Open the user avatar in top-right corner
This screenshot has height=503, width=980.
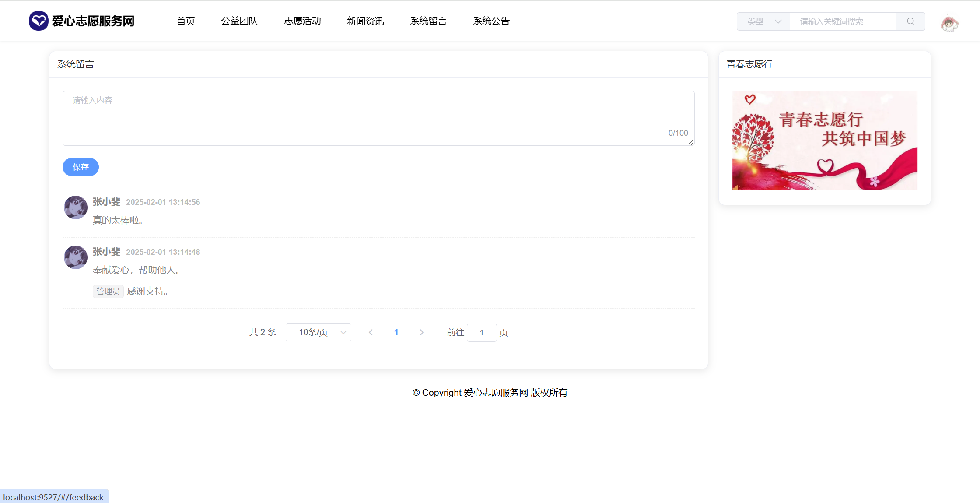(949, 23)
